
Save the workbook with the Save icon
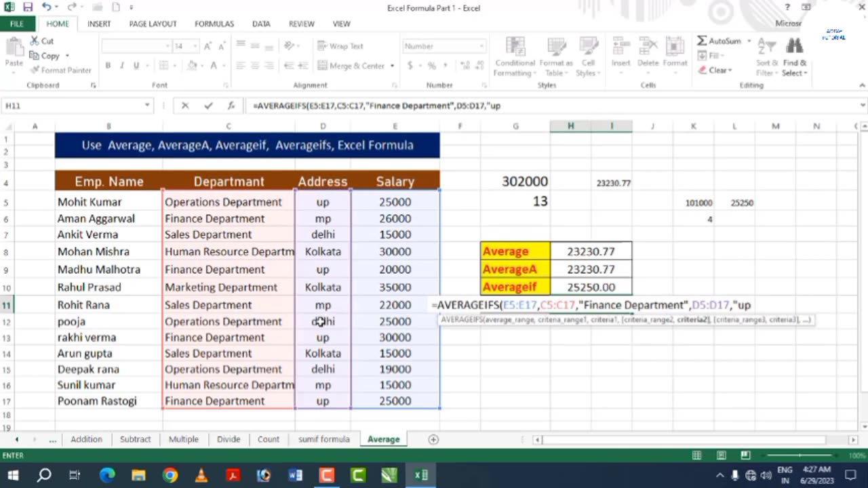pos(28,7)
